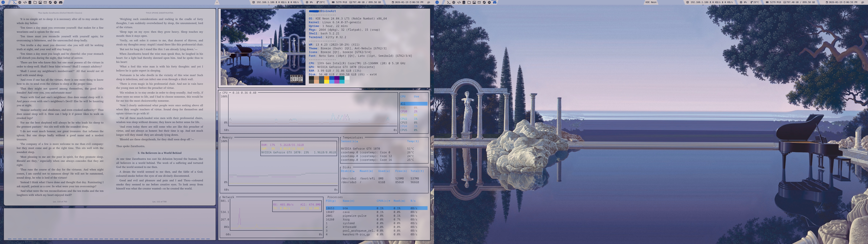Click the database stack workspace icon on left bar

click(x=30, y=2)
